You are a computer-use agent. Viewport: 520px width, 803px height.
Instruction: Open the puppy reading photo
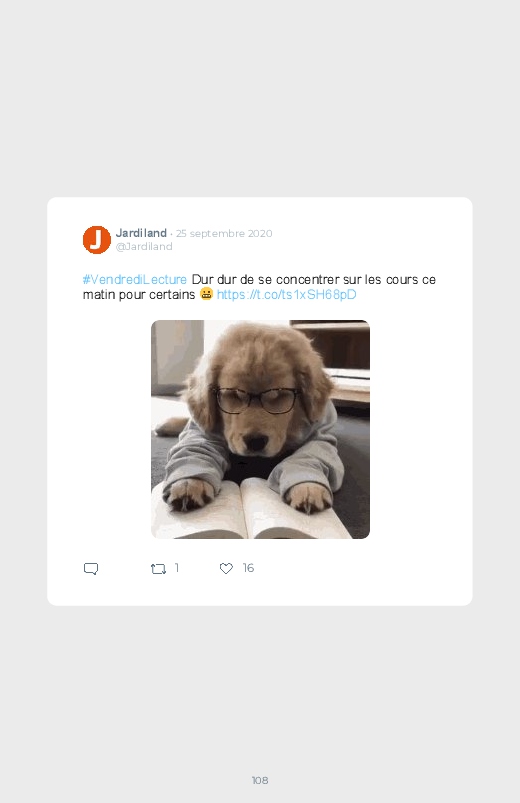[260, 429]
